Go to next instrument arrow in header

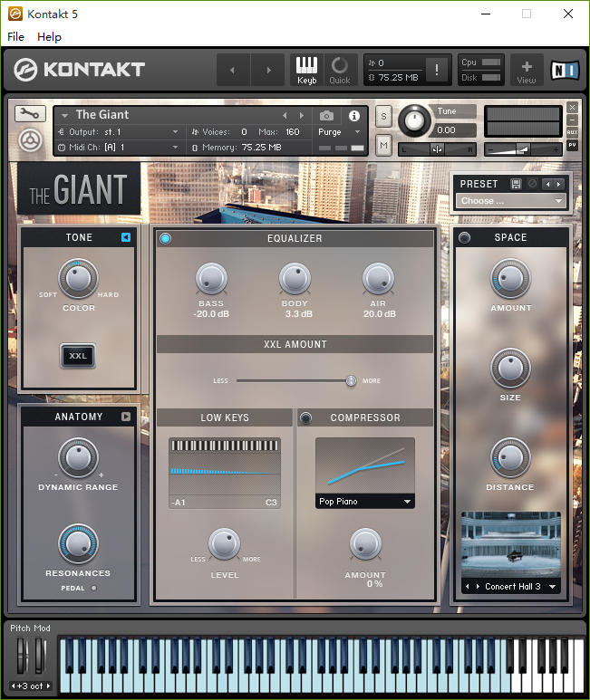click(x=268, y=70)
